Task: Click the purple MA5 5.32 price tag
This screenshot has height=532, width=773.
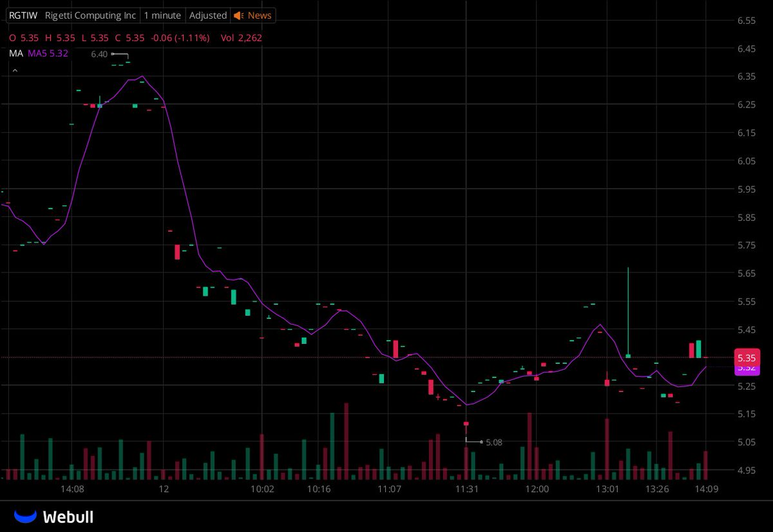Action: click(x=747, y=367)
